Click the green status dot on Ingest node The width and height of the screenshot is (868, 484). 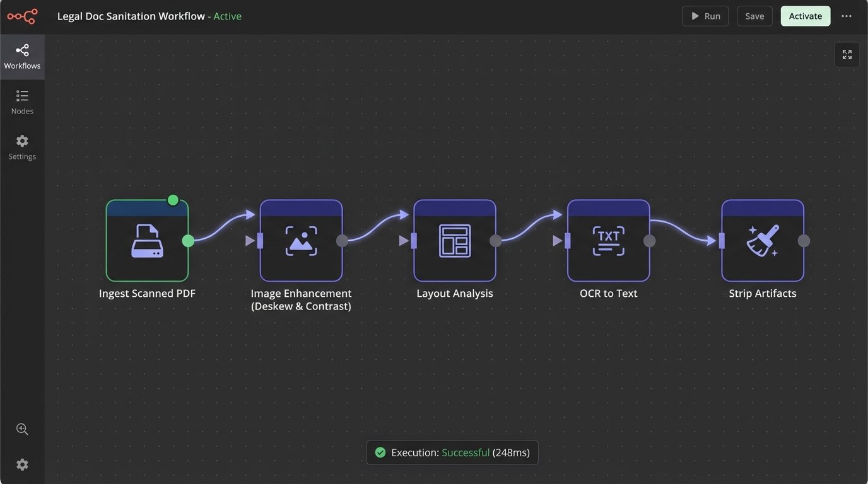click(173, 200)
